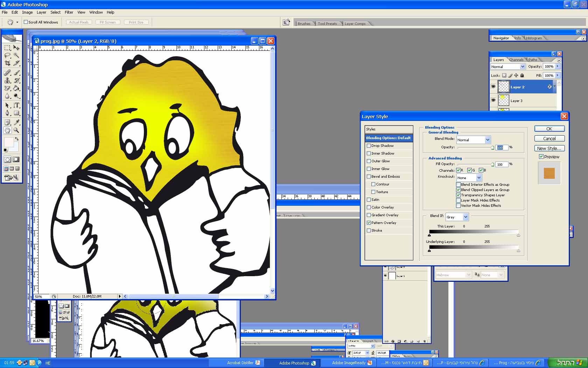Select the Healing Brush tool
This screenshot has width=588, height=368.
click(7, 73)
